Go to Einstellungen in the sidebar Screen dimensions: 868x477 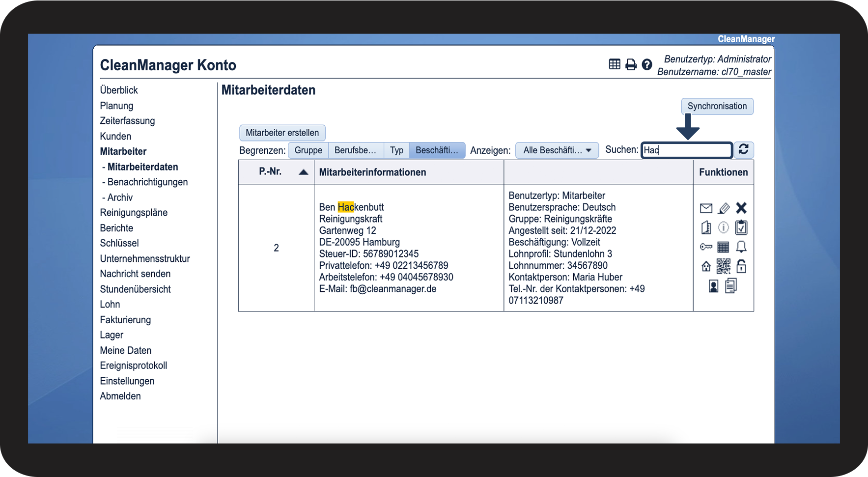[x=127, y=381]
